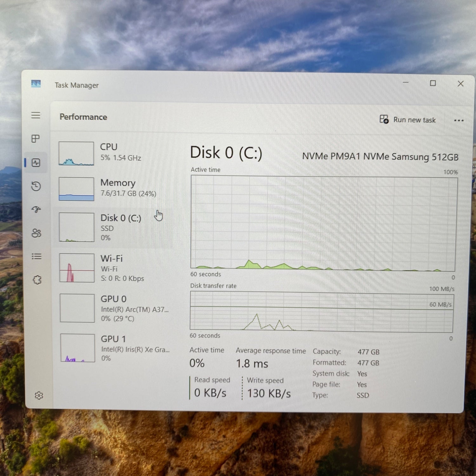The image size is (476, 476).
Task: Select Memory in the performance list
Action: pos(114,188)
